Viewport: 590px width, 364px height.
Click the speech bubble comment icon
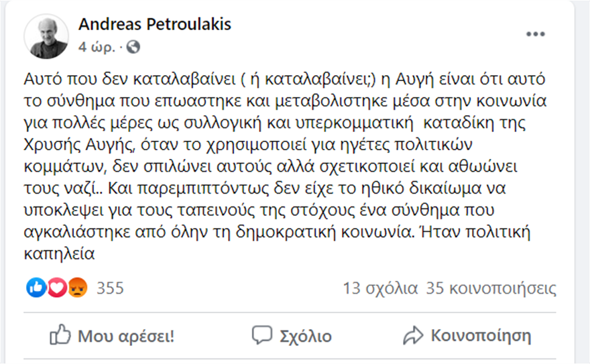point(262,335)
